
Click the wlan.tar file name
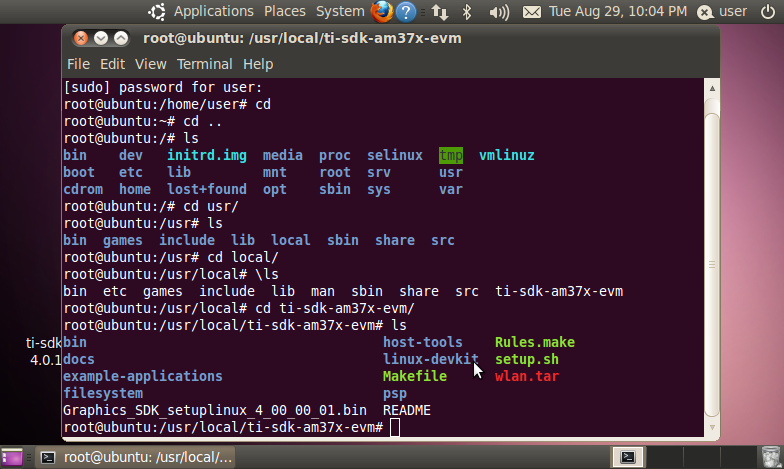(526, 376)
